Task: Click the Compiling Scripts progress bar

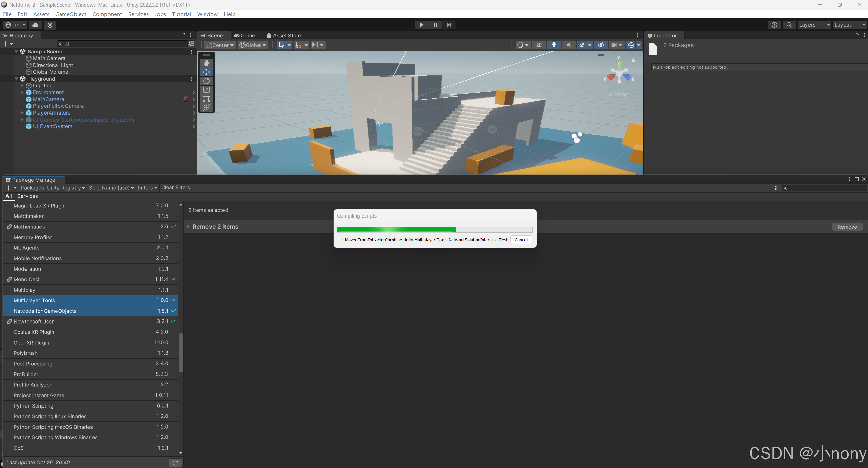Action: coord(434,230)
